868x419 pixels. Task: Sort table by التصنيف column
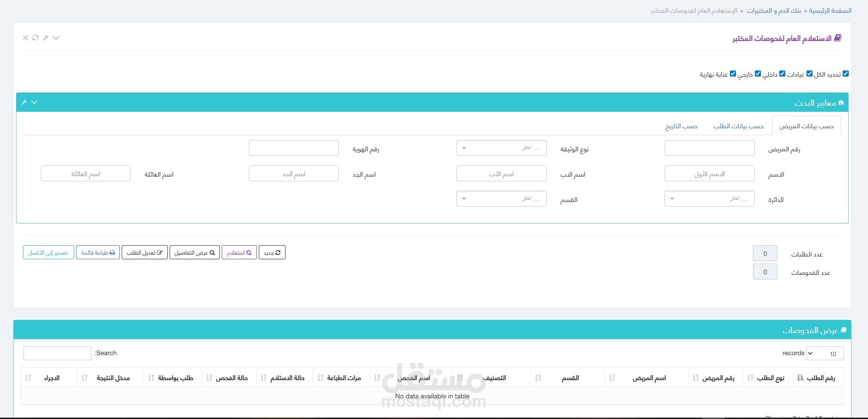pos(492,378)
